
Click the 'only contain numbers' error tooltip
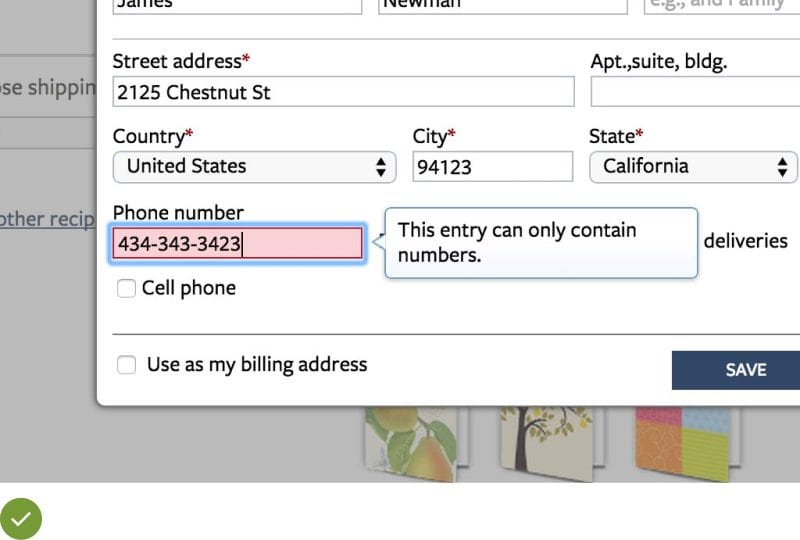[540, 243]
